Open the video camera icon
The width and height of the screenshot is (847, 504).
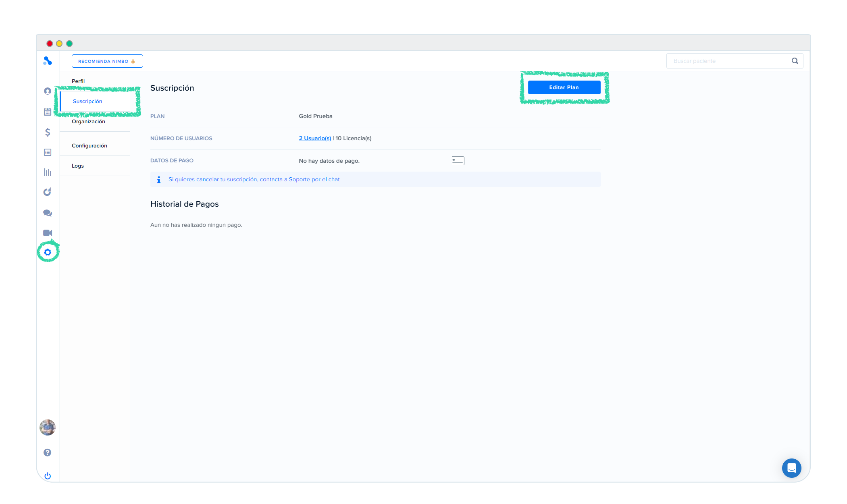tap(48, 233)
